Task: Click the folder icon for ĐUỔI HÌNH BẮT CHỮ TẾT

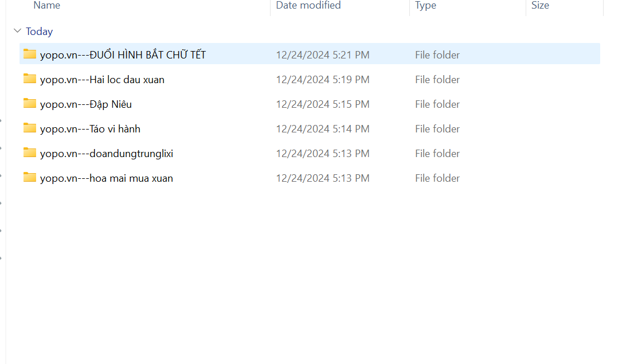Action: [x=30, y=54]
